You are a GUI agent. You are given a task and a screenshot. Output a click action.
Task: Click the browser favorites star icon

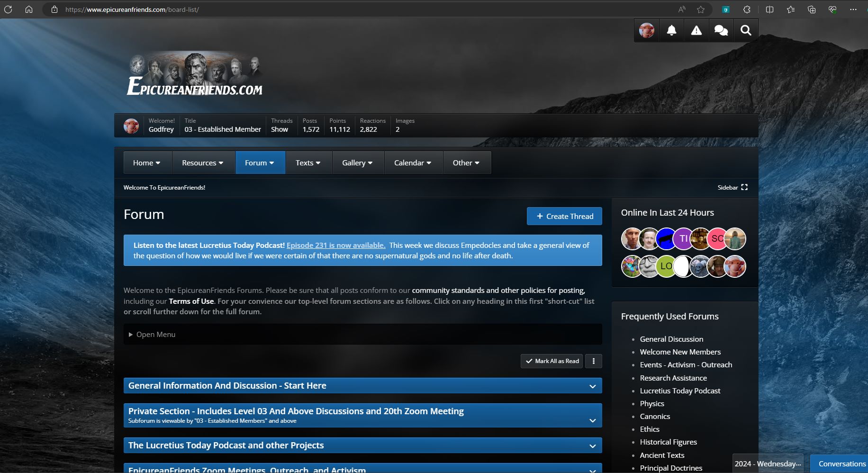pyautogui.click(x=701, y=9)
